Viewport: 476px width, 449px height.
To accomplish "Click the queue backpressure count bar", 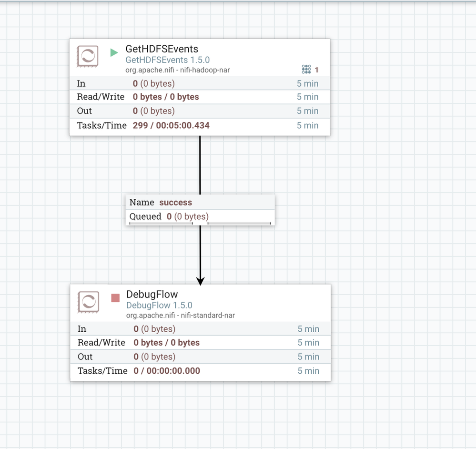I will point(161,224).
